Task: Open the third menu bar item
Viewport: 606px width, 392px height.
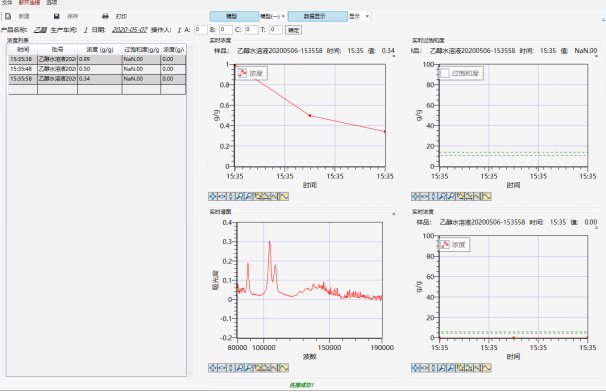Action: click(x=52, y=2)
